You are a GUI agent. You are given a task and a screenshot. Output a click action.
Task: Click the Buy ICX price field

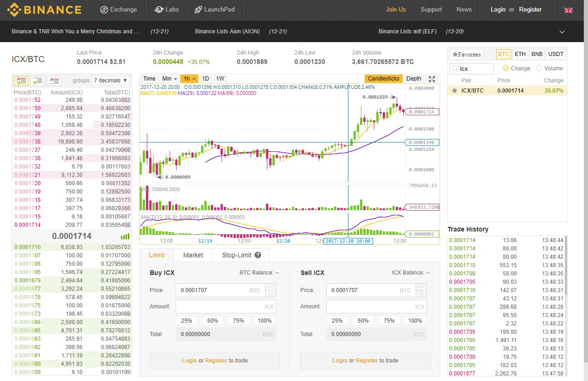220,290
